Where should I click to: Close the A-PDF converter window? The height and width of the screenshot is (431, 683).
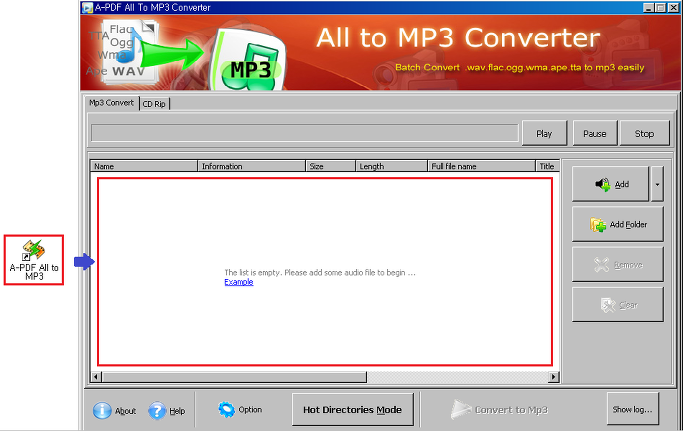pyautogui.click(x=673, y=7)
